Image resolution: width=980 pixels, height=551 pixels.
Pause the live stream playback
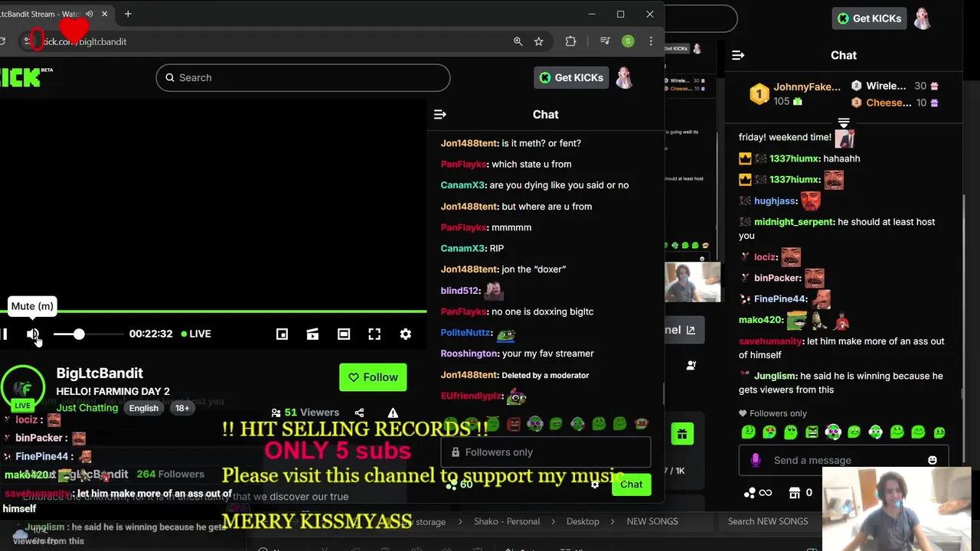(4, 334)
